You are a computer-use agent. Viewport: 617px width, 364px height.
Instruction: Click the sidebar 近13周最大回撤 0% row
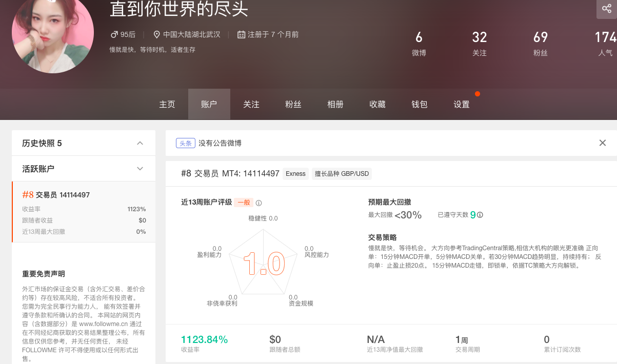[x=84, y=232]
